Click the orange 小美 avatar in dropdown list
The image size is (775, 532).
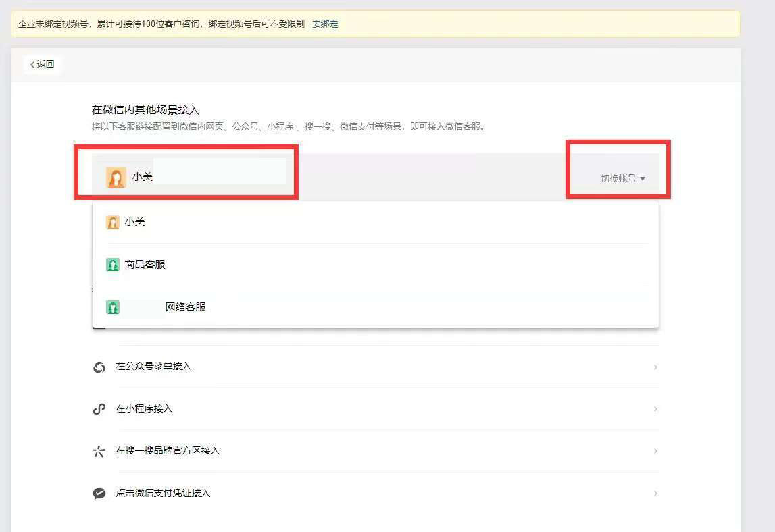(x=113, y=222)
